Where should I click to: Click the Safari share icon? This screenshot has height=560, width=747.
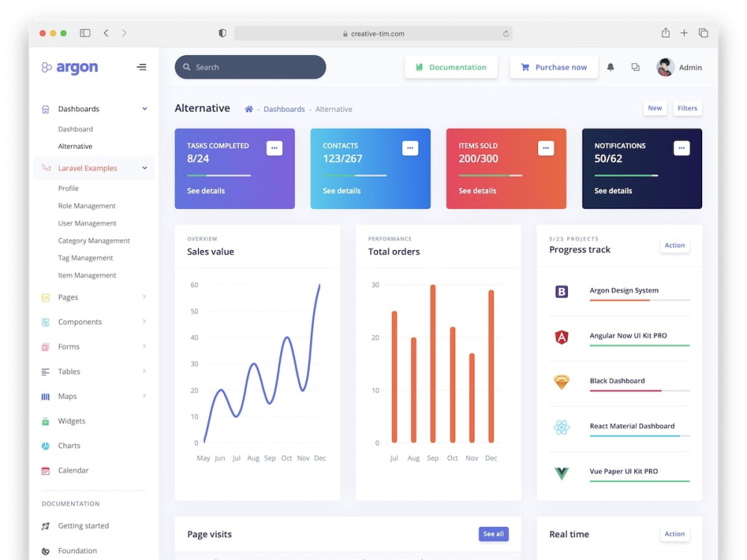(666, 32)
